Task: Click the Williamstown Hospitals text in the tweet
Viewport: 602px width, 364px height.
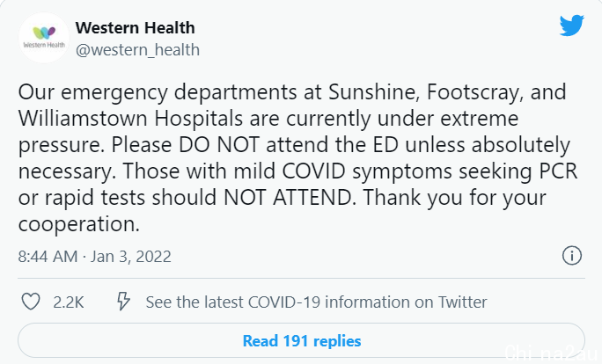Action: 130,119
